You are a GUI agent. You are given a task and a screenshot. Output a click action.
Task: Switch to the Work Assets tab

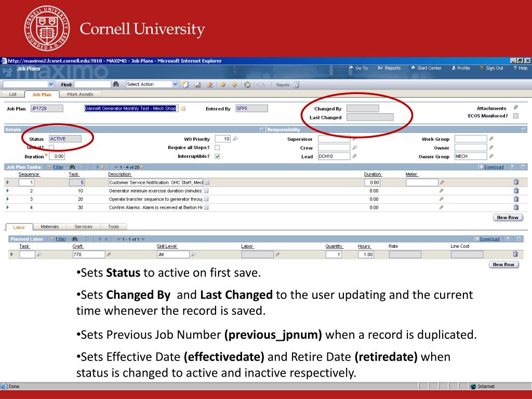pos(79,95)
